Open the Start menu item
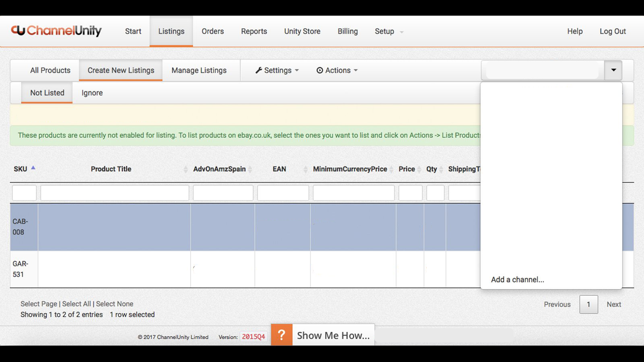This screenshot has height=362, width=644. (x=133, y=31)
